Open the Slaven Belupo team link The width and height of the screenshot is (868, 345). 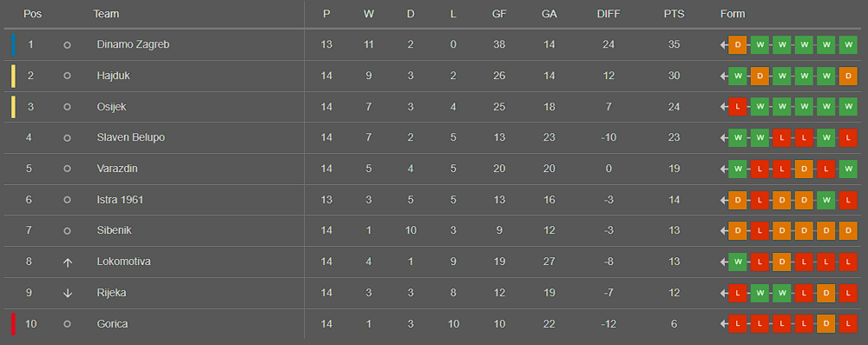click(x=131, y=137)
